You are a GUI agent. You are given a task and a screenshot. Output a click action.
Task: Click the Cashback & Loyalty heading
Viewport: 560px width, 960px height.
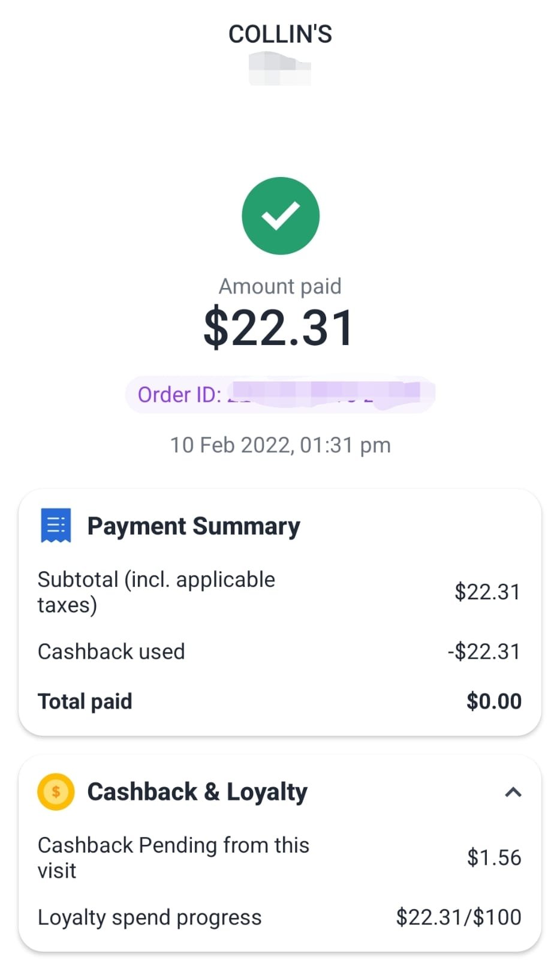pyautogui.click(x=197, y=792)
